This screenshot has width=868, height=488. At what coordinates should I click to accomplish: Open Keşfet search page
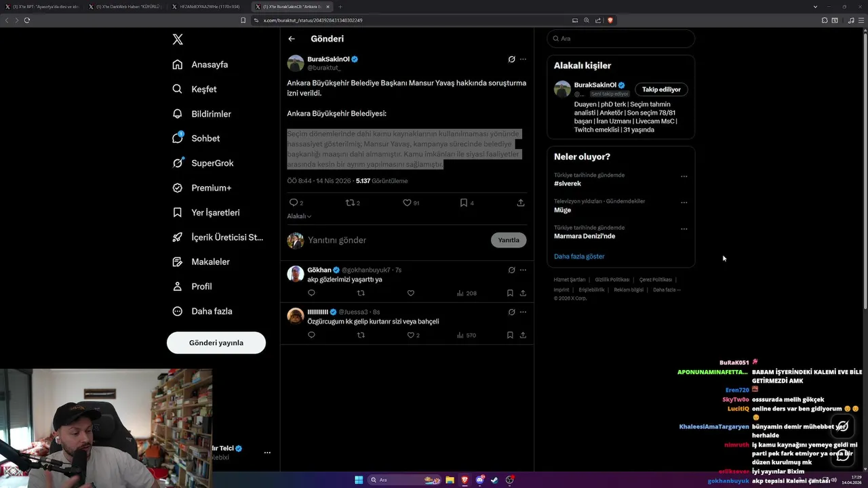195,89
